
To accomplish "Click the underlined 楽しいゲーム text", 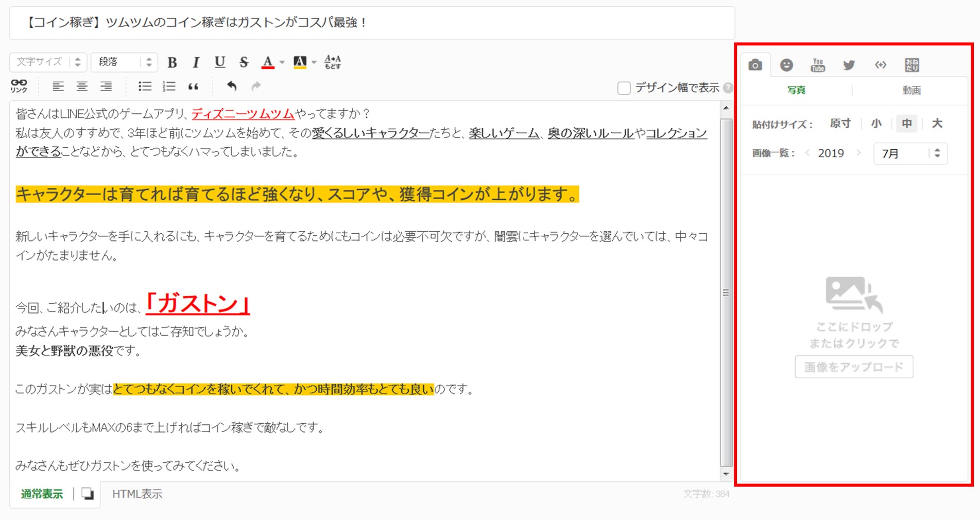I will (x=504, y=133).
